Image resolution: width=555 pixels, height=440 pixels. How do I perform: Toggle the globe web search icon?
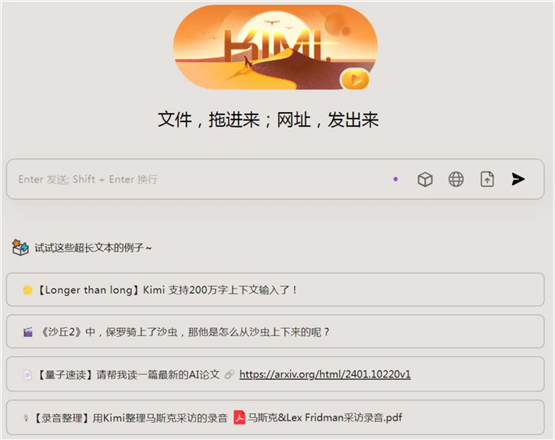tap(456, 179)
